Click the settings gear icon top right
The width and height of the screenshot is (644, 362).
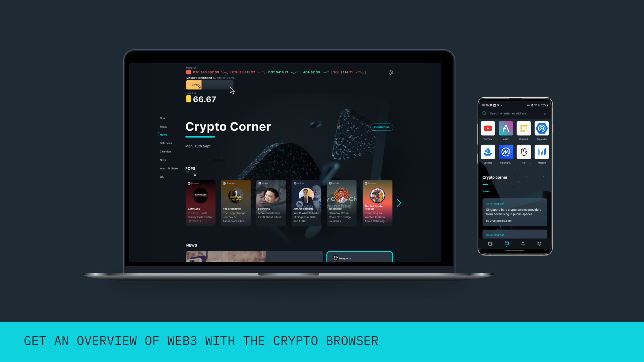[391, 72]
